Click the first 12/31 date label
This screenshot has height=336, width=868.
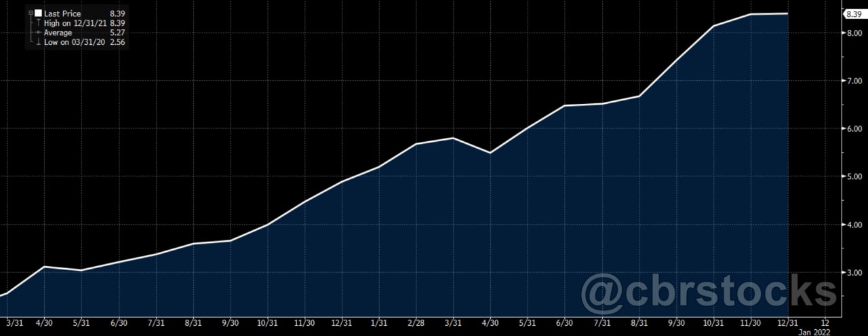pyautogui.click(x=342, y=322)
